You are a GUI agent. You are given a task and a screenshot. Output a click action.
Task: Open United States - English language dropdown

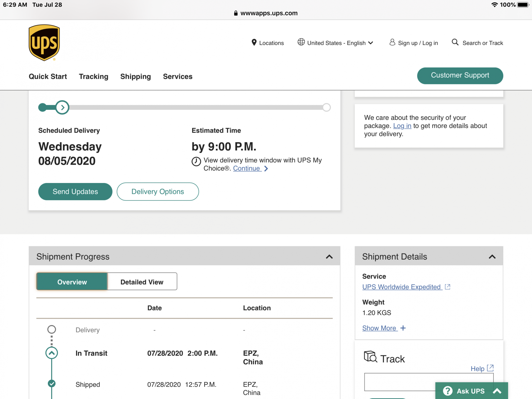[x=336, y=43]
